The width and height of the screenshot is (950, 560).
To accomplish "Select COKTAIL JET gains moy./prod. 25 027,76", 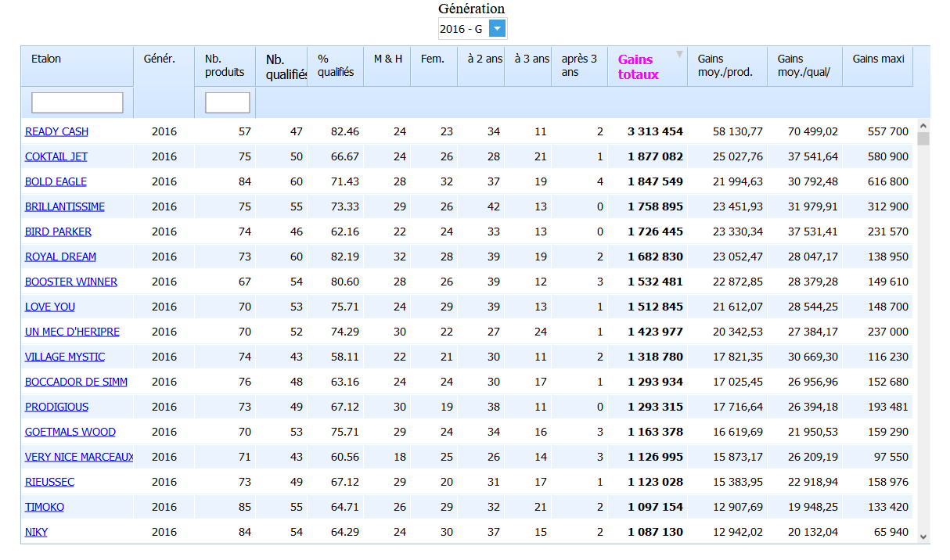I will tap(738, 156).
